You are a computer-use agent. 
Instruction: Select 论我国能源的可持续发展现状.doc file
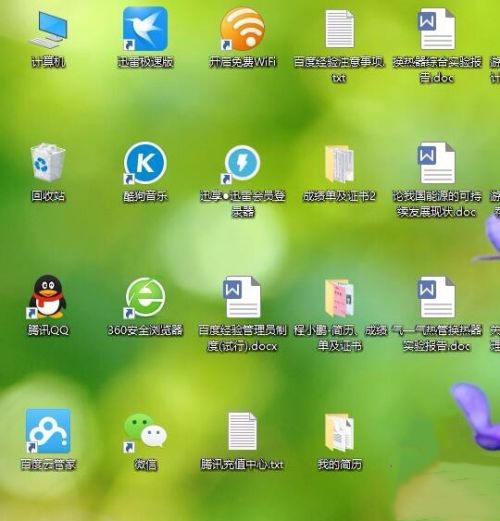tap(436, 163)
